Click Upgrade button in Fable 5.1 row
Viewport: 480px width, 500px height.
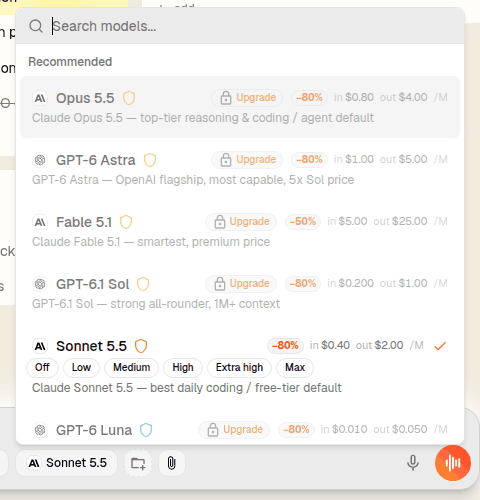[241, 222]
